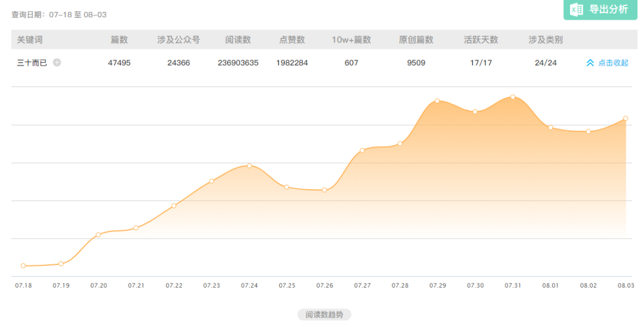Click the plus icon beside 三十而已
644x327 pixels.
(x=57, y=63)
